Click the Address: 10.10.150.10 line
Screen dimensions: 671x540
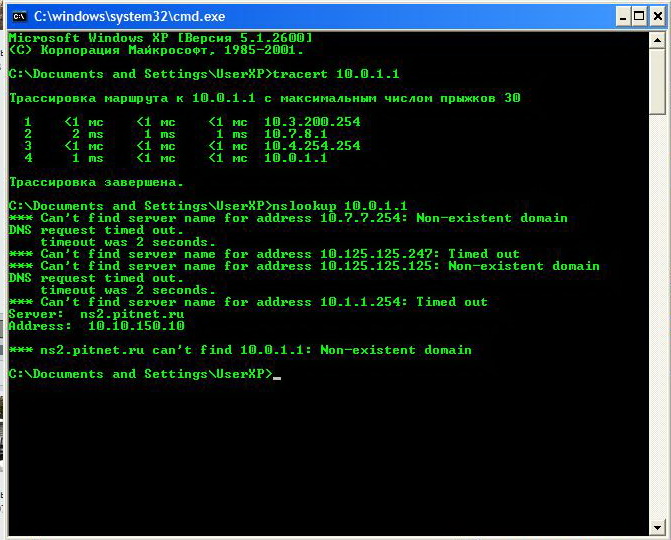pos(96,326)
